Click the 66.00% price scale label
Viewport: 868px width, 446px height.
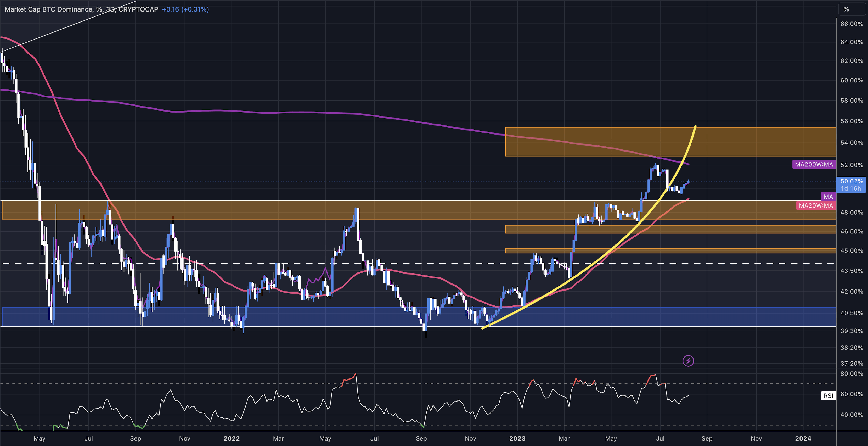pyautogui.click(x=852, y=24)
